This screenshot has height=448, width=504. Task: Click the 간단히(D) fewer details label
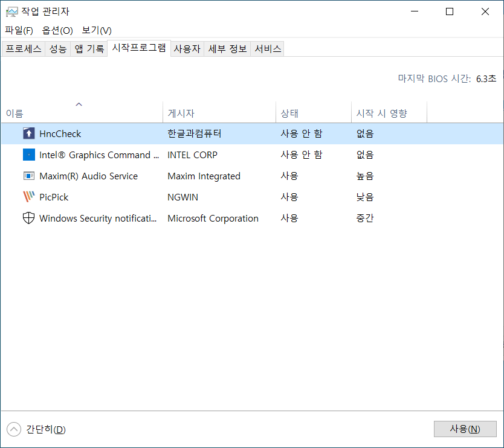point(46,429)
